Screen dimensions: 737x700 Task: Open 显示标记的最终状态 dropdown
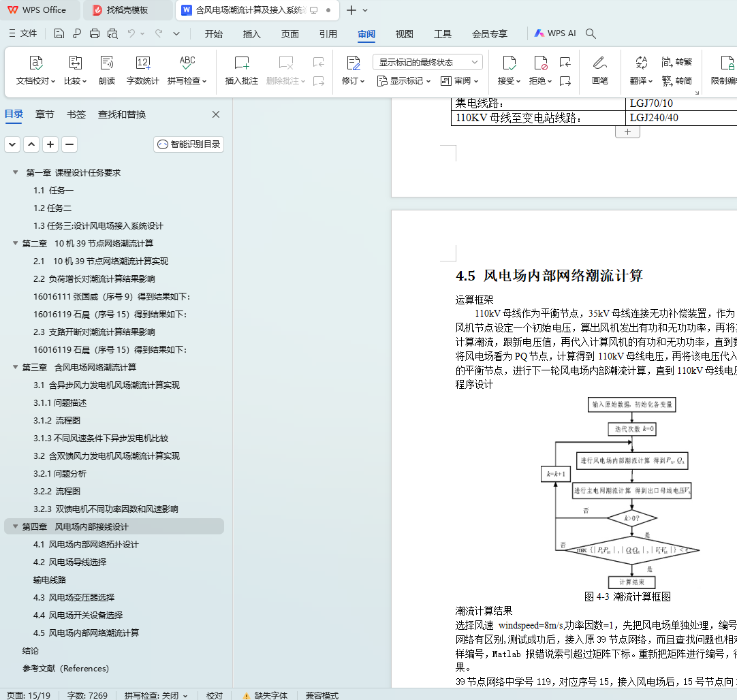427,62
